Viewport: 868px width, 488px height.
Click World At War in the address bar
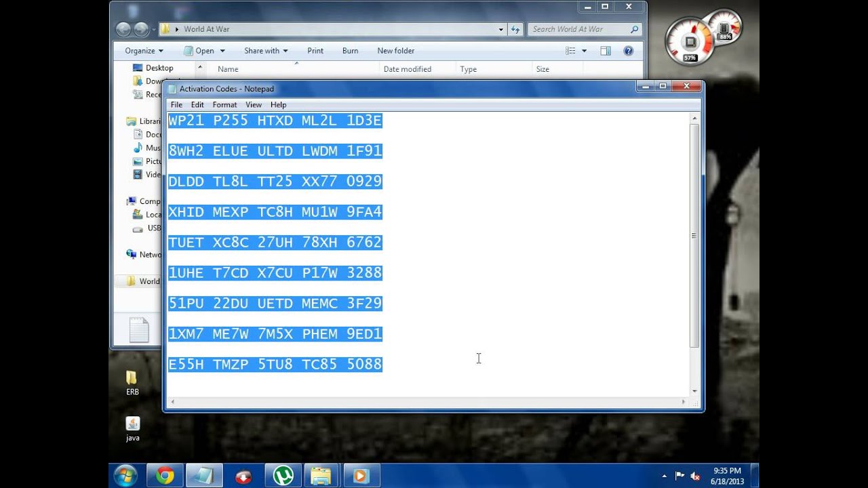point(207,29)
